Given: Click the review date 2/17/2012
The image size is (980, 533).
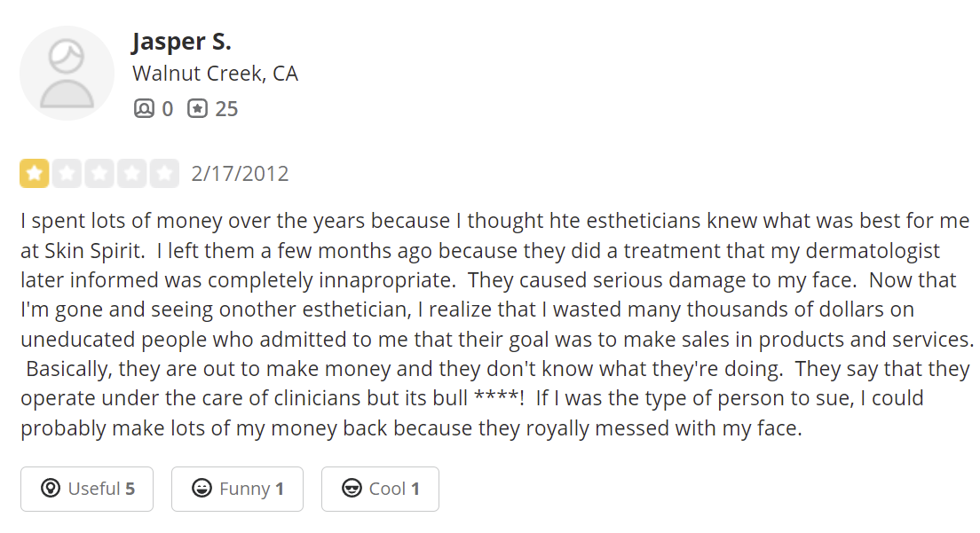Looking at the screenshot, I should [240, 174].
